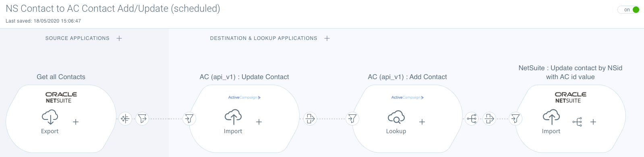Open response mapping icon after Add Contact lookup
This screenshot has width=644, height=157.
489,119
